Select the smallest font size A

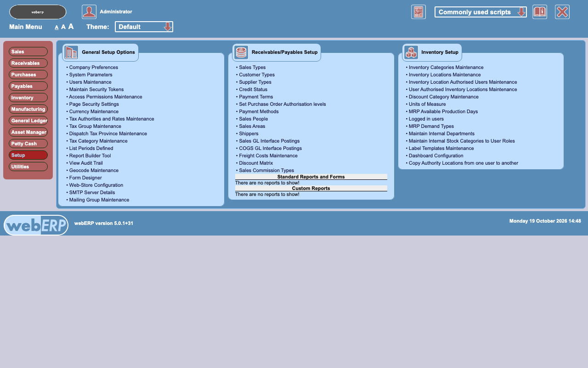point(57,27)
